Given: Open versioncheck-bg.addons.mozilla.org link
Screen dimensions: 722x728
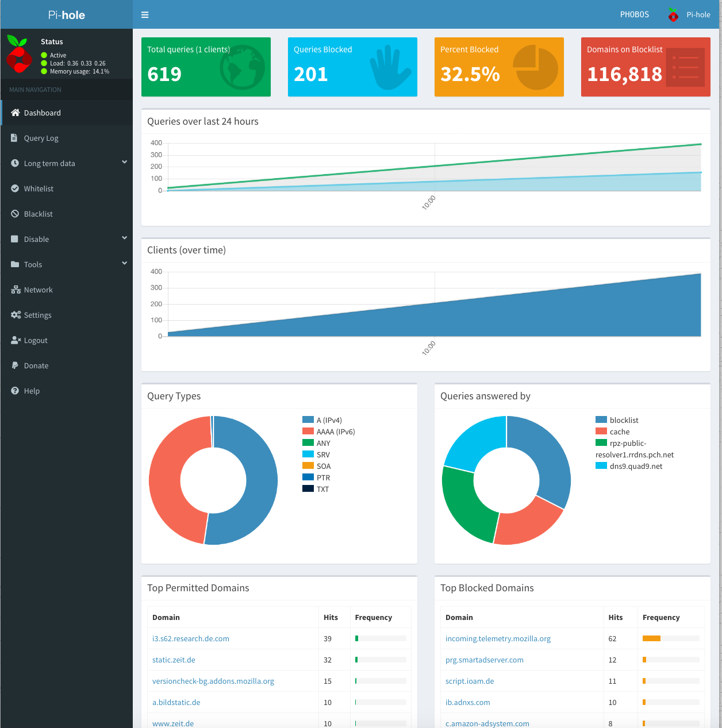Looking at the screenshot, I should [x=213, y=681].
